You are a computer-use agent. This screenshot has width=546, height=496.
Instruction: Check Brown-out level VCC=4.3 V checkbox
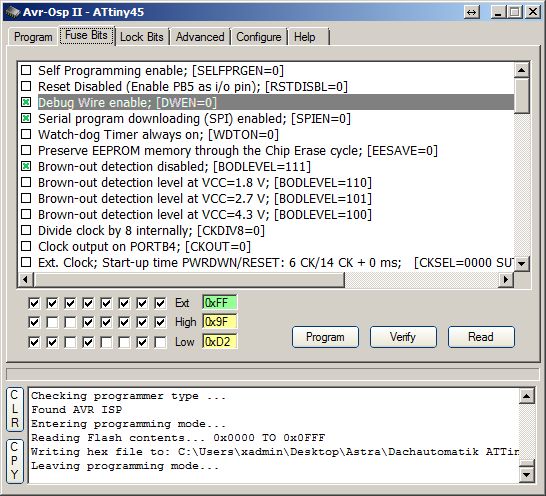[x=26, y=214]
